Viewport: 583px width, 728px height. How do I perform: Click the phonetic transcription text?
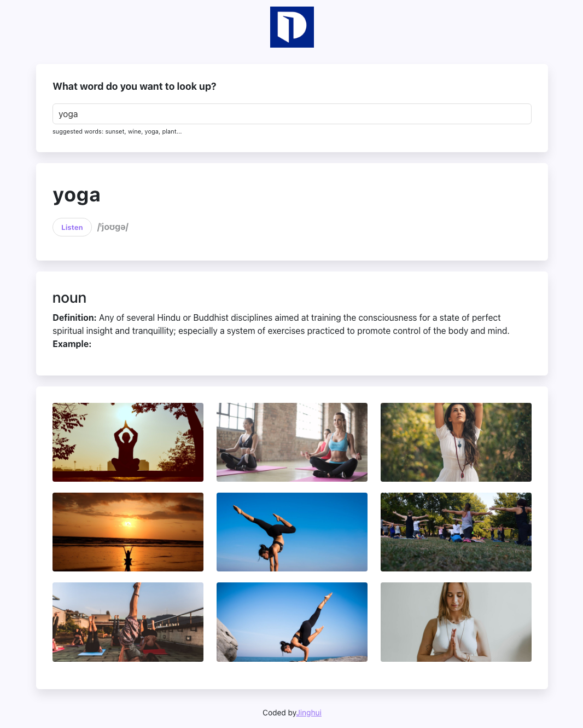click(113, 227)
